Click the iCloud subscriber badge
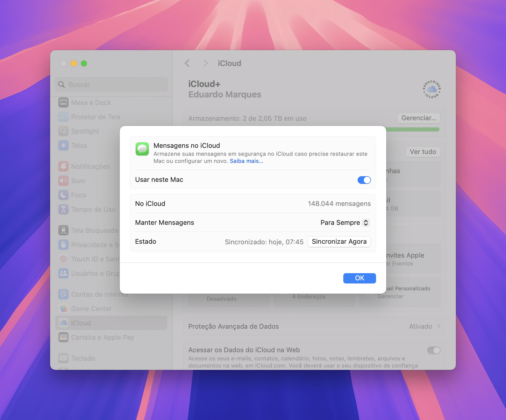The width and height of the screenshot is (506, 420). tap(432, 89)
